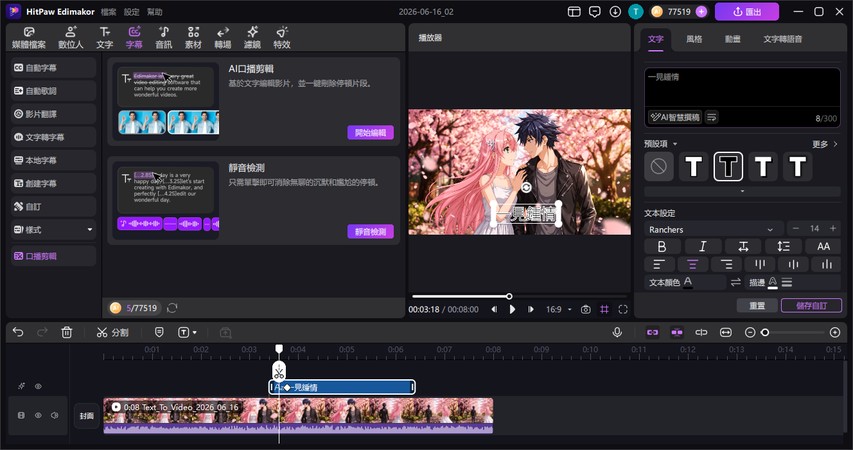Open 更多 presets
Image resolution: width=853 pixels, height=450 pixels.
pyautogui.click(x=825, y=144)
